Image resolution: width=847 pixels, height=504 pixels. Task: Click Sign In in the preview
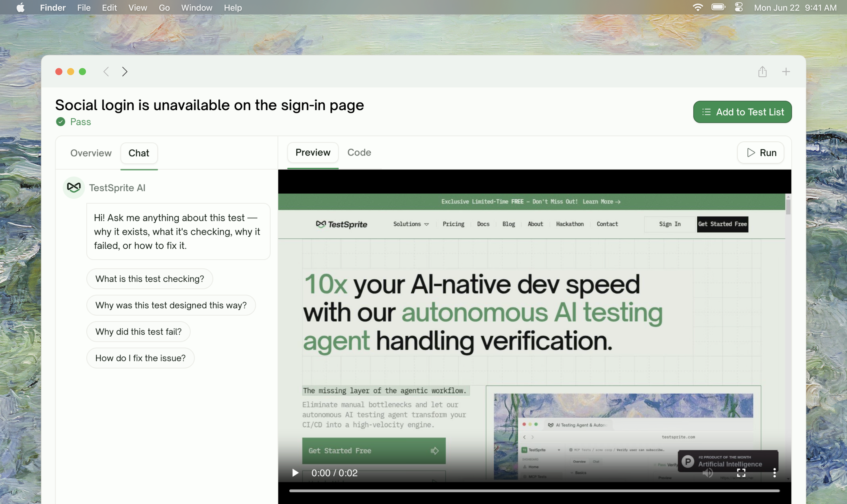(x=670, y=224)
